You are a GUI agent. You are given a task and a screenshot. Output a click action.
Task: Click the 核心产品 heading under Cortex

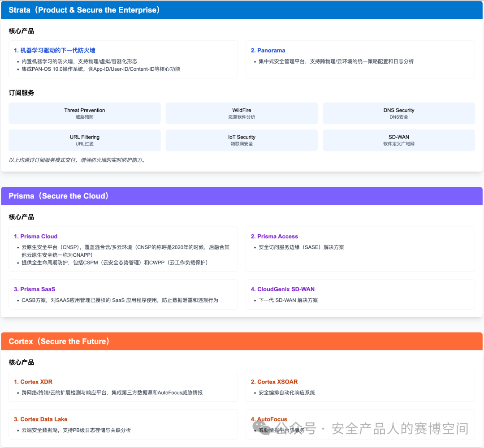coord(22,362)
